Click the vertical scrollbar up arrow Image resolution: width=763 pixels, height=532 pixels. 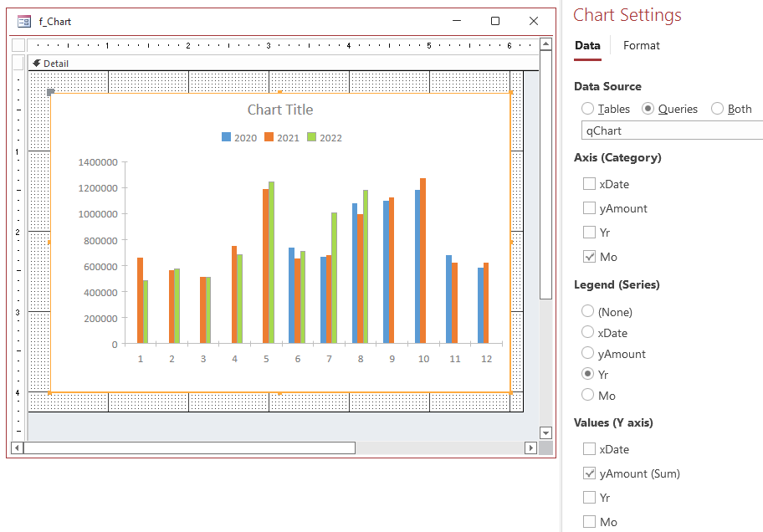coord(545,43)
